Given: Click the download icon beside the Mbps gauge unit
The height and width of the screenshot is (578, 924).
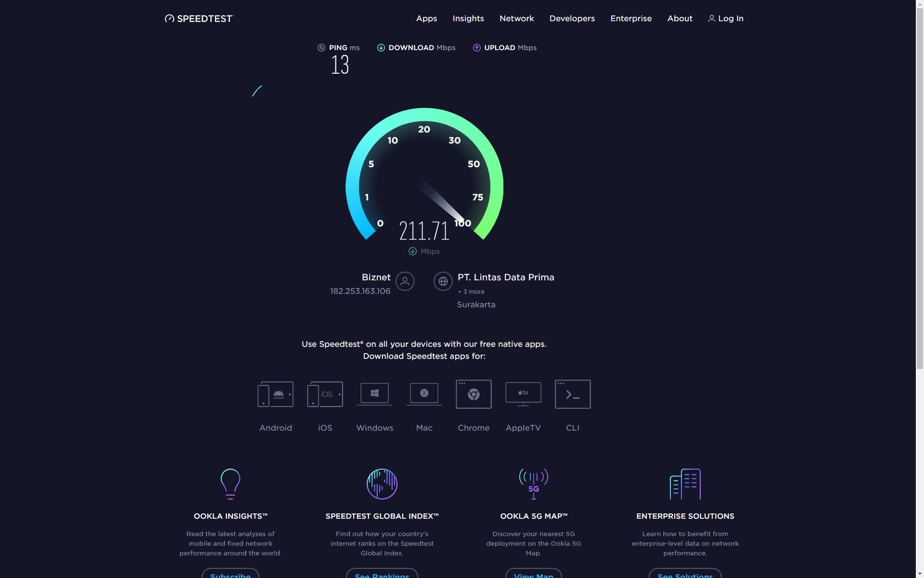Looking at the screenshot, I should coord(412,251).
